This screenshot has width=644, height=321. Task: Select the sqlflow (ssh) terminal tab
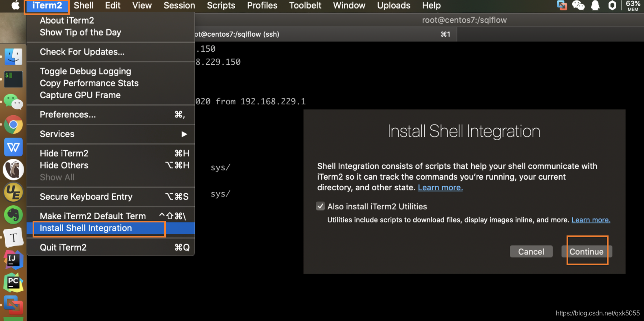coord(326,34)
